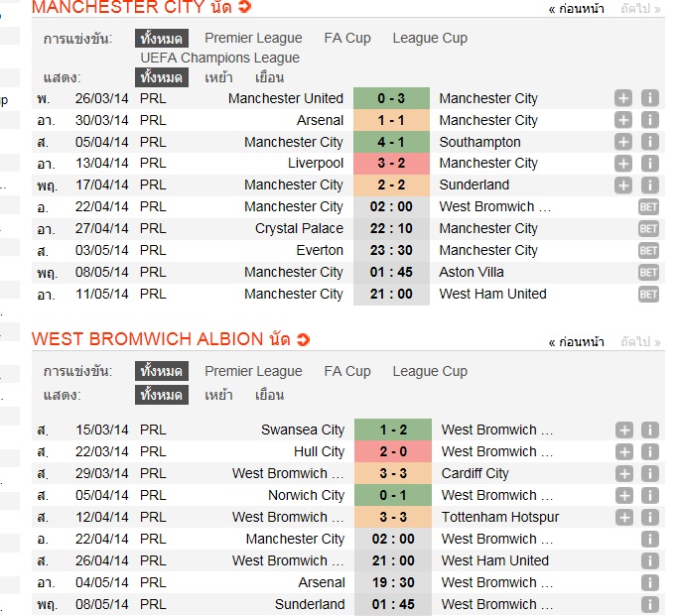
Task: Filter West Bromwich matches by FA Cup
Action: pos(347,371)
